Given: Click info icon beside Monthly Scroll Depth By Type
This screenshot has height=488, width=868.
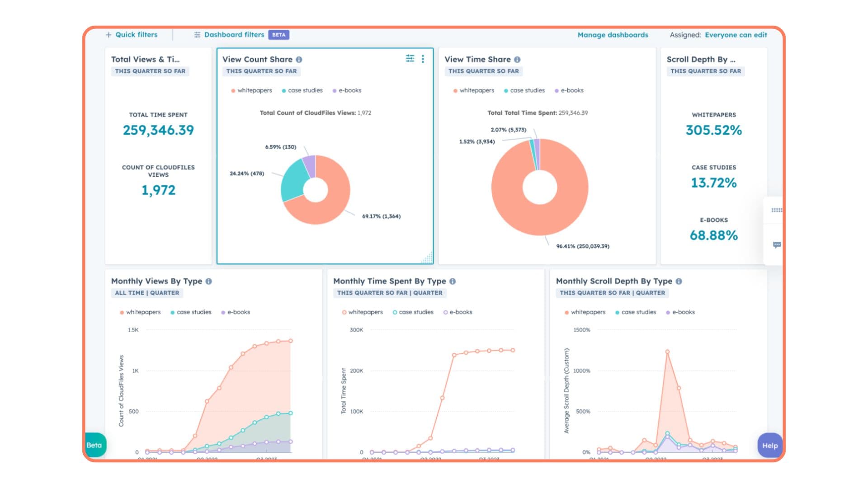Looking at the screenshot, I should (679, 282).
